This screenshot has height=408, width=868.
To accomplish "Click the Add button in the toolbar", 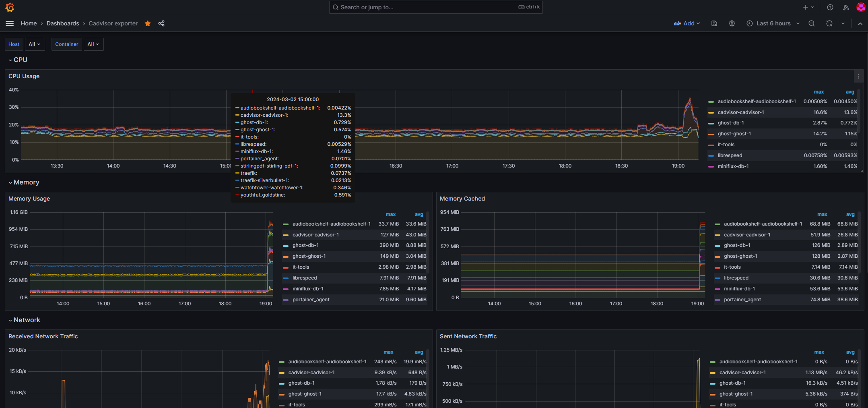I will [687, 23].
